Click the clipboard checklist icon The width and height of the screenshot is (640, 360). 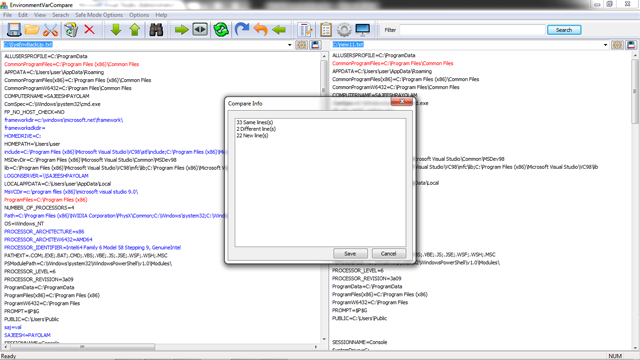(326, 30)
